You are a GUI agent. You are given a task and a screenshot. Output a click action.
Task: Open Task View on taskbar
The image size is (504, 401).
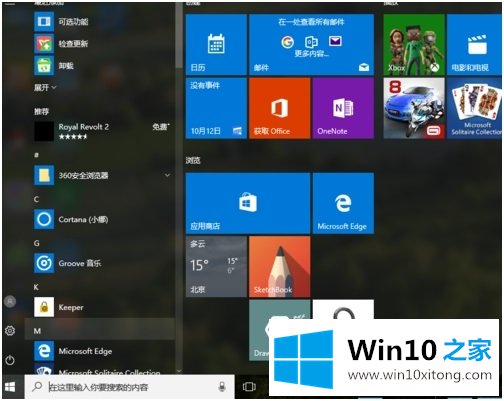(x=249, y=387)
